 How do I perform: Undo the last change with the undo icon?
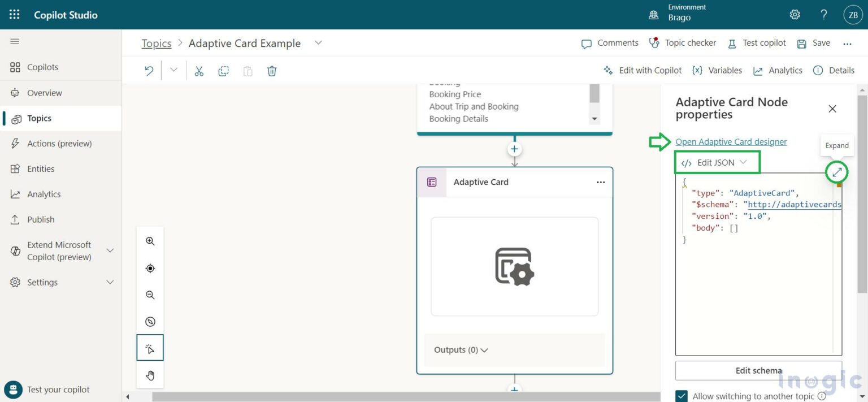point(149,70)
